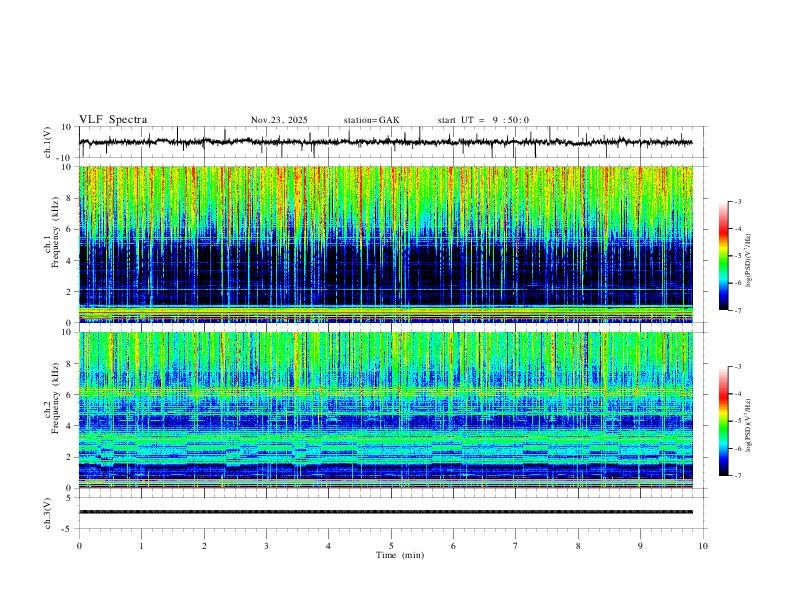792x612 pixels.
Task: Click the ch.2 spectrogram panel
Action: pyautogui.click(x=385, y=410)
